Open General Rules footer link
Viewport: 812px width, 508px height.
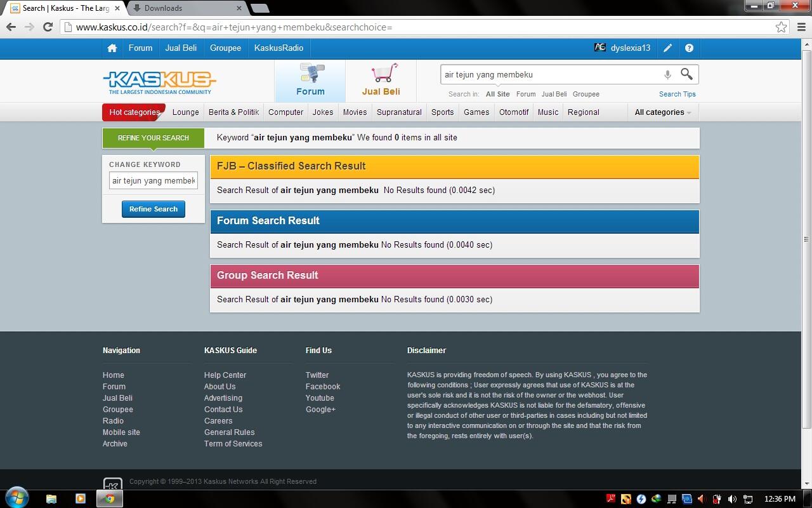(x=229, y=432)
